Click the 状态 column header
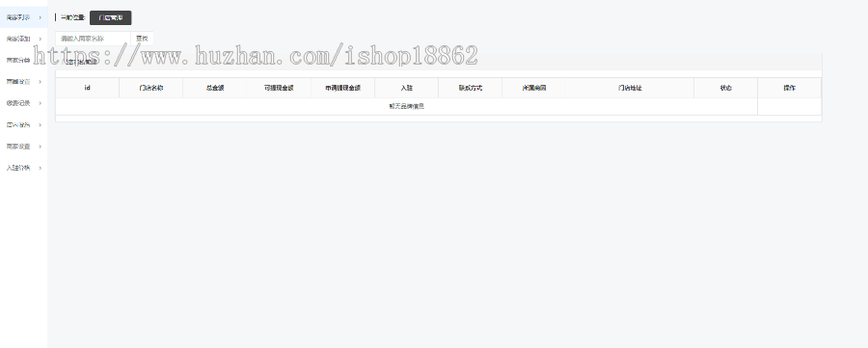This screenshot has height=348, width=868. (x=725, y=88)
